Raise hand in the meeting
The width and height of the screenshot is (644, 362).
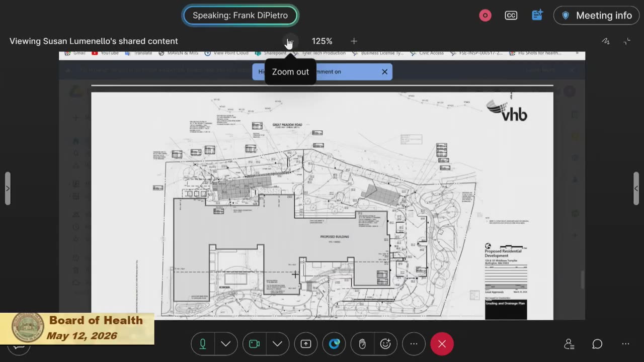click(362, 344)
